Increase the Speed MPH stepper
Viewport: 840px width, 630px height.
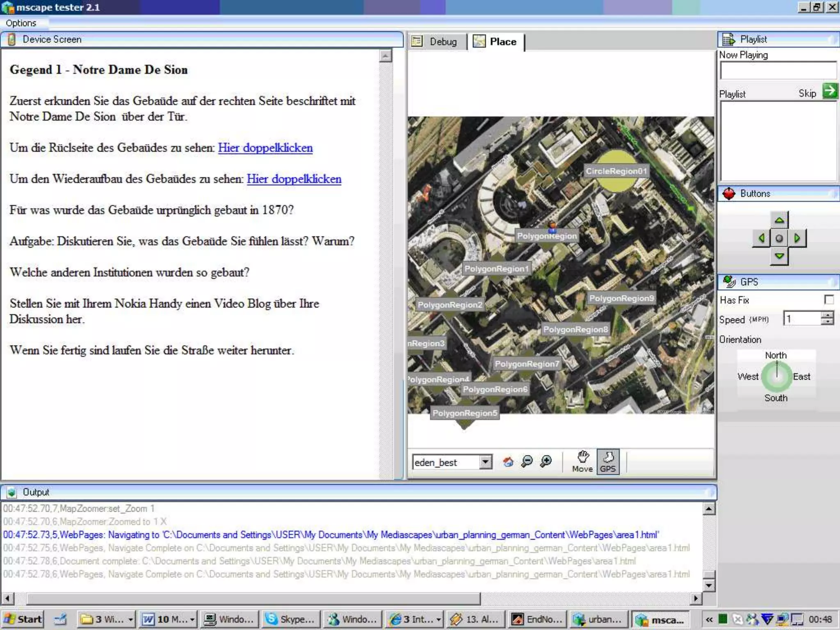pos(828,315)
